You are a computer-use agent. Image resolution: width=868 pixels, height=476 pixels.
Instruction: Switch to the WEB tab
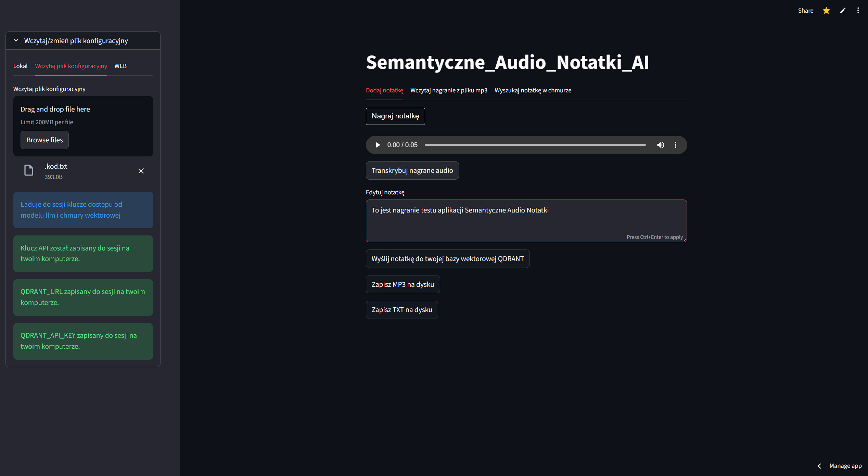click(120, 66)
